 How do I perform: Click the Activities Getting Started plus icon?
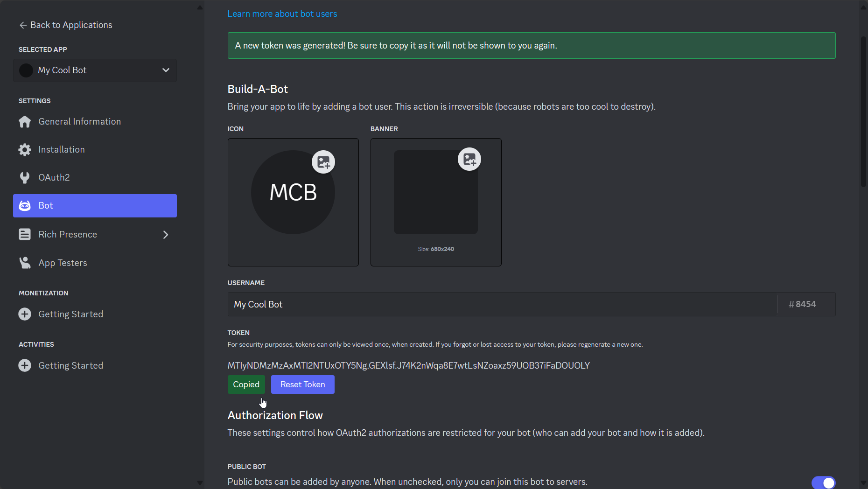click(x=25, y=366)
